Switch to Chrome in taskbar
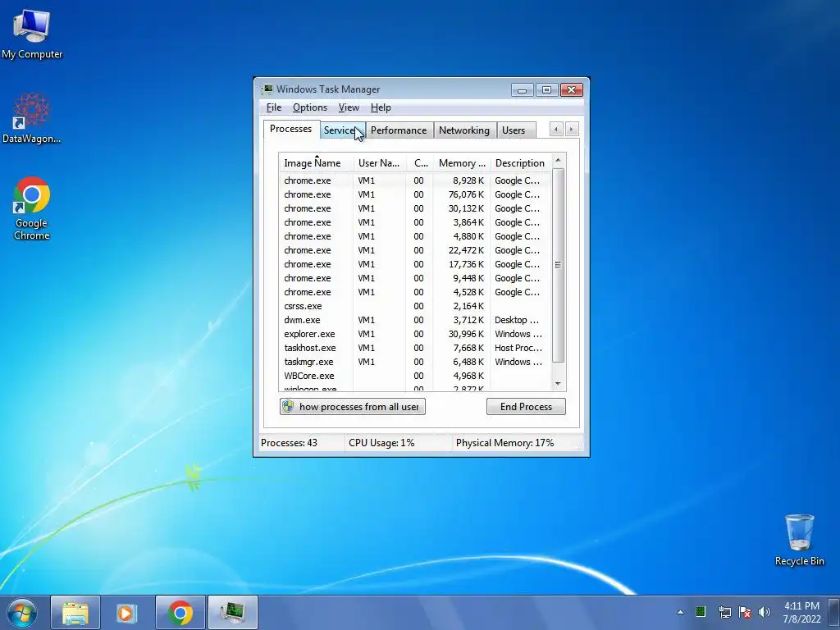 click(x=180, y=613)
